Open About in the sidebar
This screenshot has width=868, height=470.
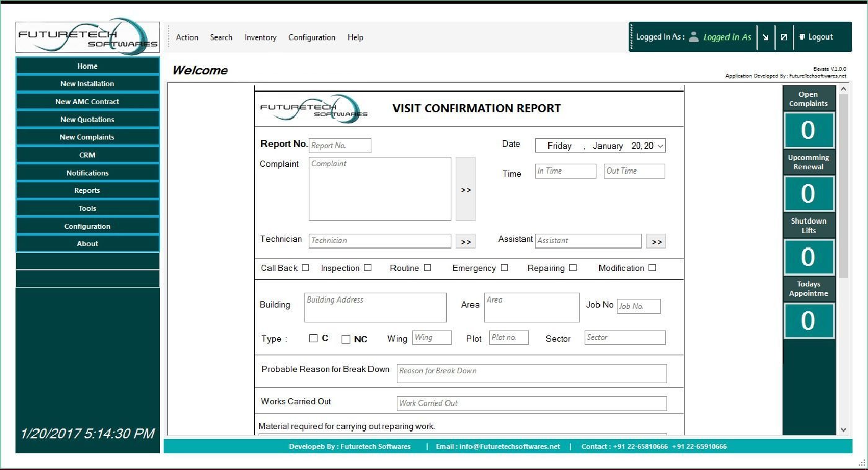click(87, 244)
